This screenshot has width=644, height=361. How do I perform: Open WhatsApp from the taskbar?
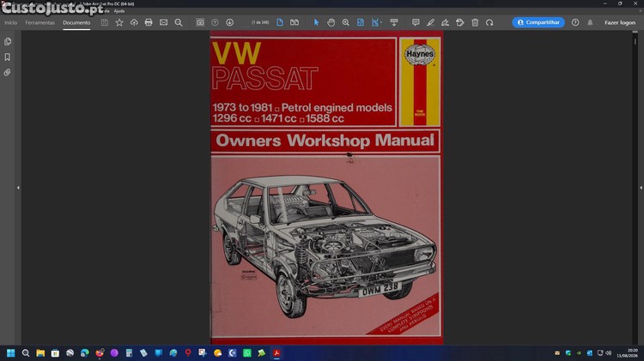coord(246,352)
